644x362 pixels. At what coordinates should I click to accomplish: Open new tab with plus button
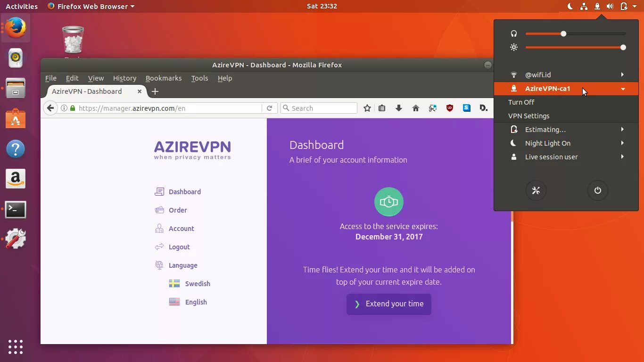pos(155,91)
